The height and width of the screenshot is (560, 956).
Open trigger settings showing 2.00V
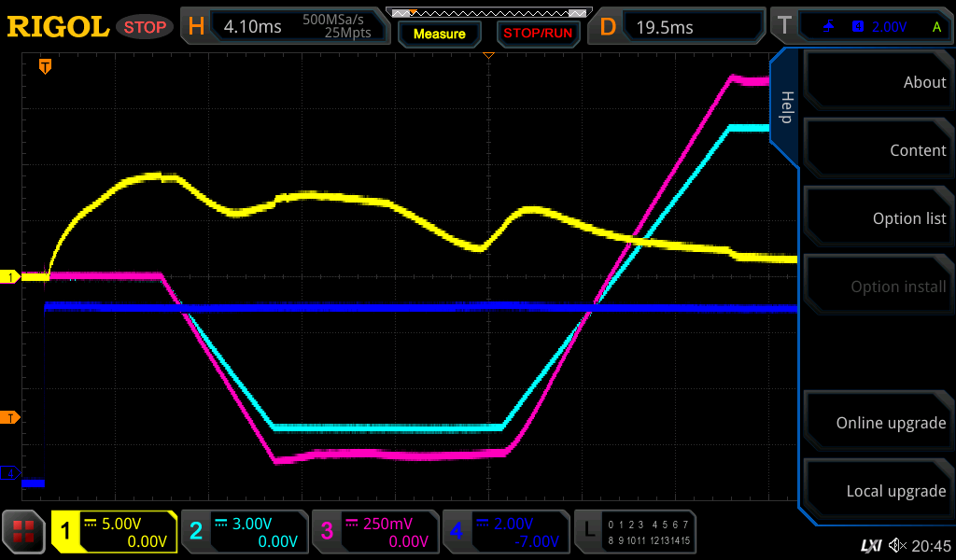pos(861,27)
